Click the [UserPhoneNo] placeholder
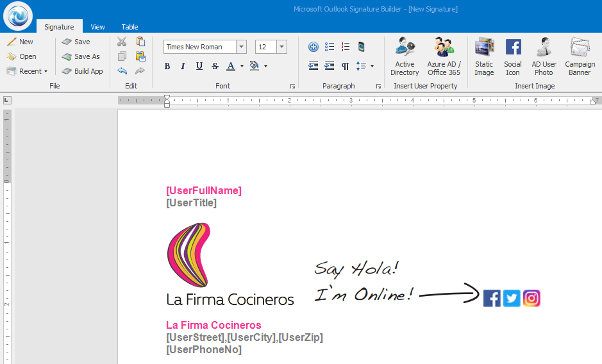The image size is (602, 364). (204, 349)
